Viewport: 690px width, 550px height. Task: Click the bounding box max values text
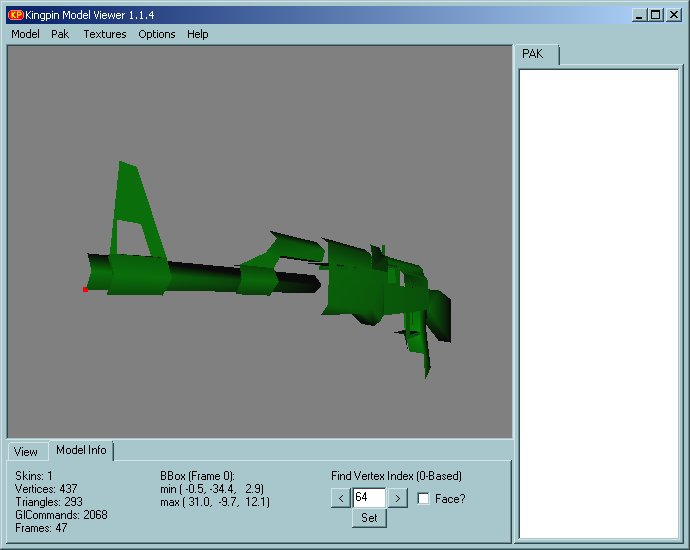(x=215, y=502)
